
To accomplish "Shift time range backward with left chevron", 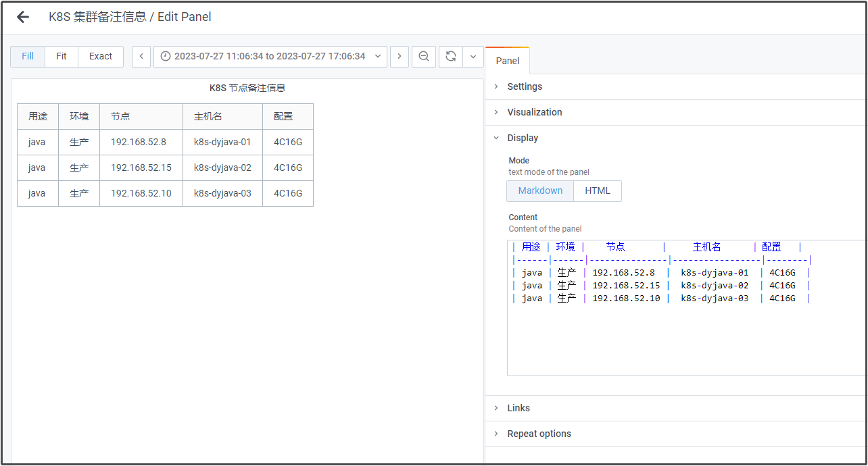I will 141,57.
